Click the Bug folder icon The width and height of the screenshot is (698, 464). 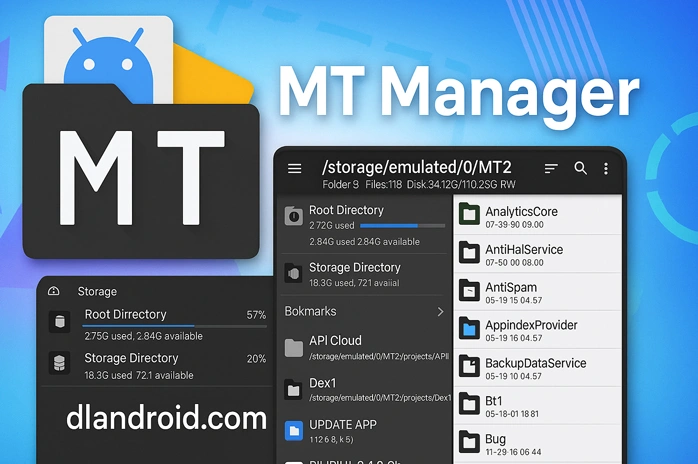469,442
